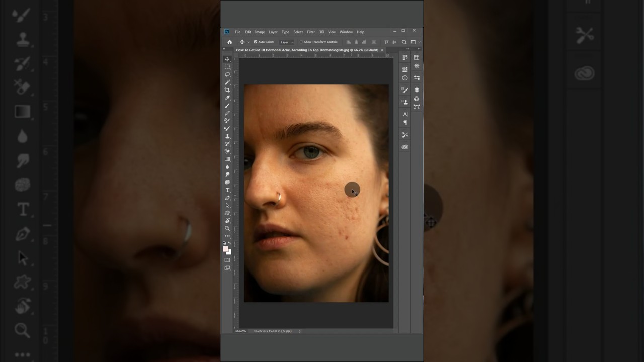Screen dimensions: 644x362
Task: Click the face photo on the canvas
Action: 316,194
